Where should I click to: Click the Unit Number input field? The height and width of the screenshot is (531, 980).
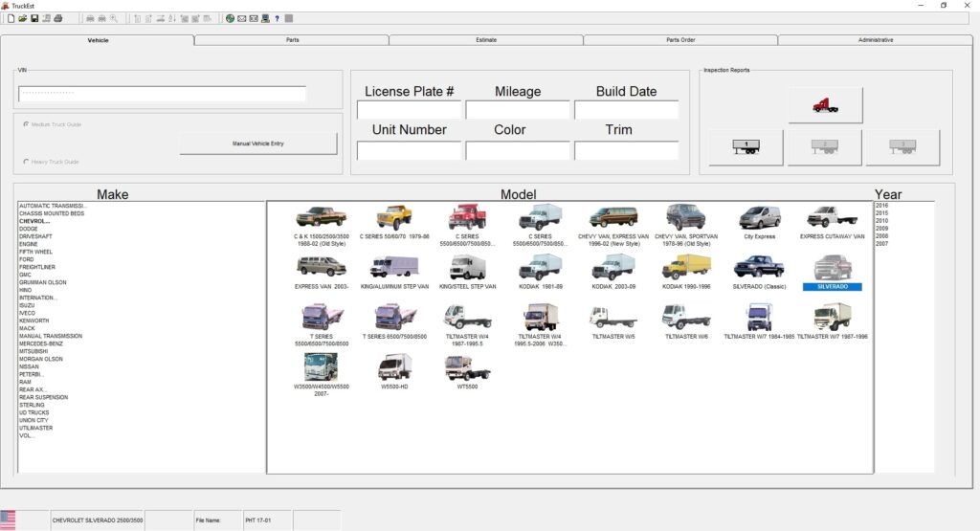(409, 150)
